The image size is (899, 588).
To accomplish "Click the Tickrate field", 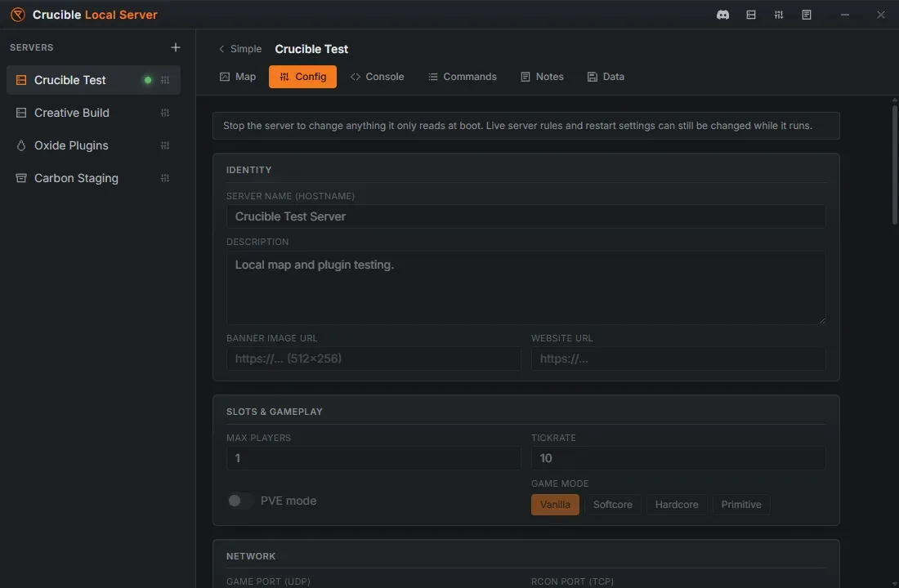I will click(x=678, y=458).
